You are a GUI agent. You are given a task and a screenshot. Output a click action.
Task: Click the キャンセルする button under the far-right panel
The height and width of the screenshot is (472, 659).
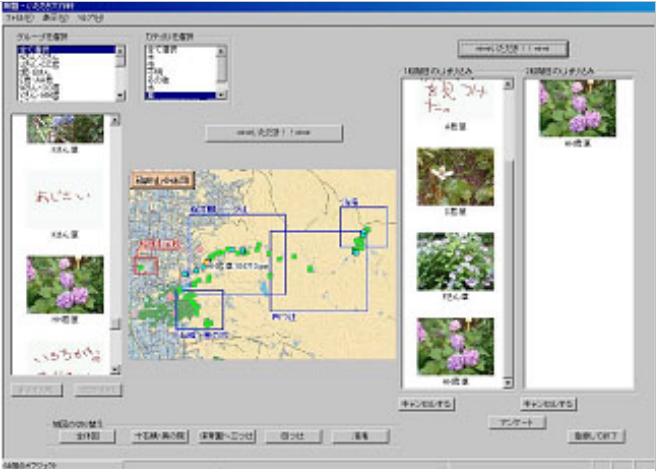(548, 404)
